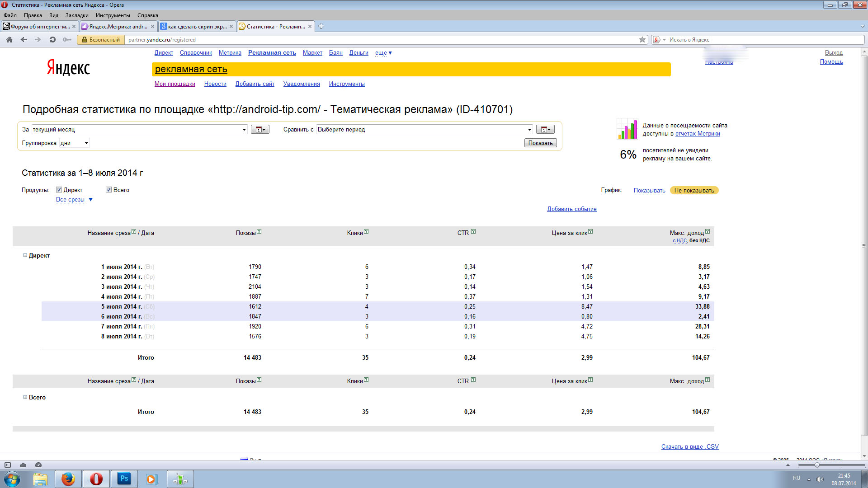
Task: Click Opera Turbo icon in status bar
Action: coord(38,465)
